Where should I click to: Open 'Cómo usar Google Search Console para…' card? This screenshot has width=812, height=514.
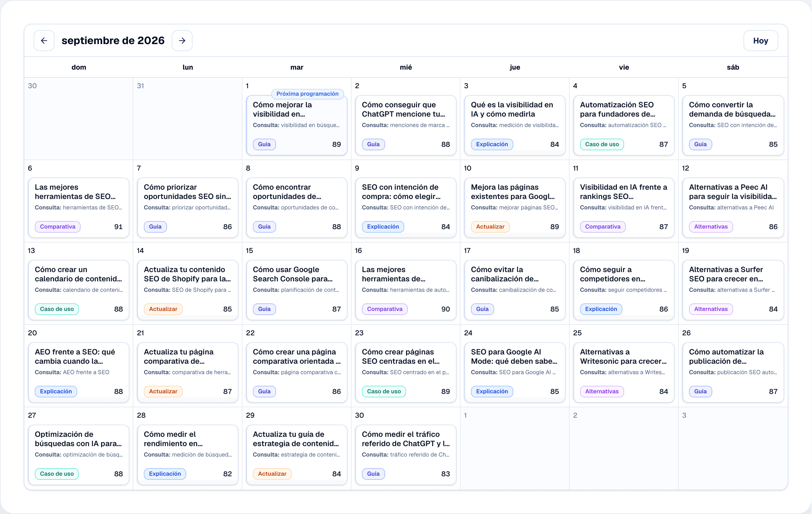coord(296,290)
